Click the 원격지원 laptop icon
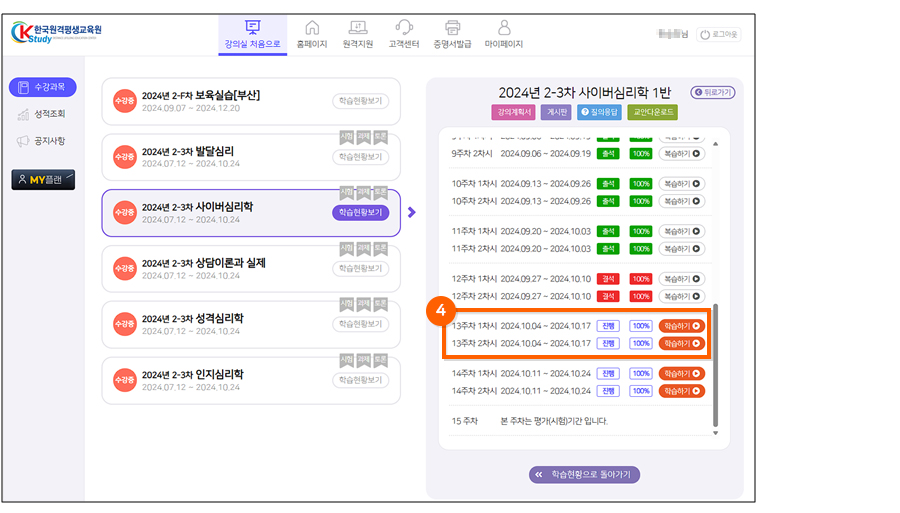 [x=358, y=28]
